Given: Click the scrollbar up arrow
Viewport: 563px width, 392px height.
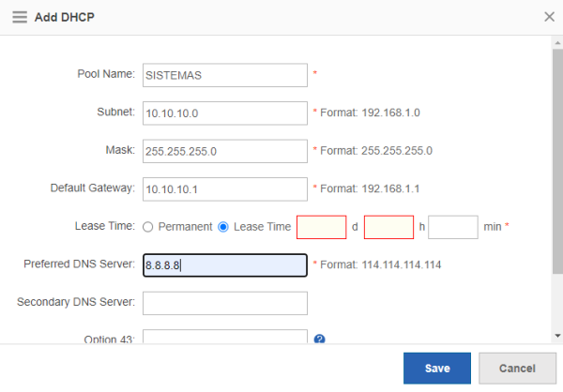Looking at the screenshot, I should coord(557,43).
